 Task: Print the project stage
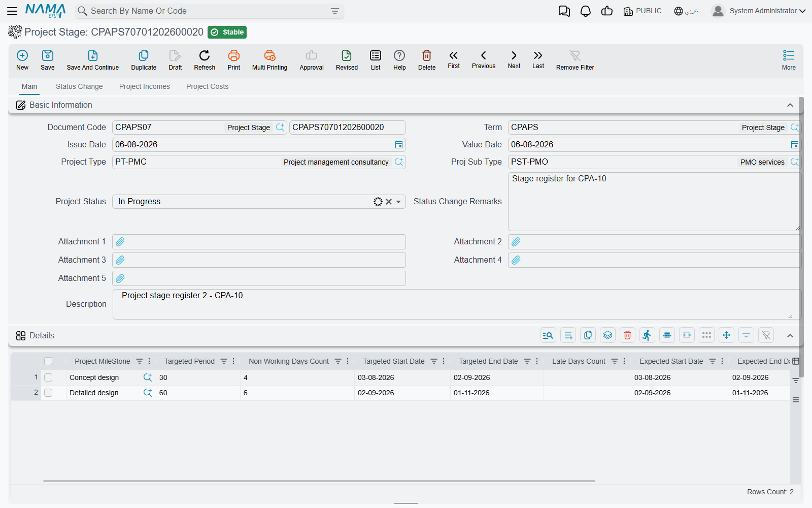click(234, 60)
